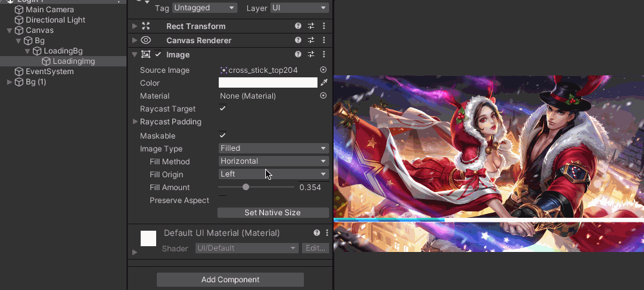The image size is (644, 290).
Task: Open Rect Transform preset settings icon
Action: (311, 26)
